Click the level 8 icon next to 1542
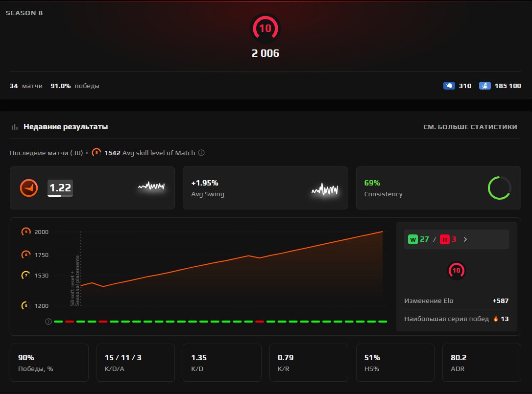 tap(97, 153)
